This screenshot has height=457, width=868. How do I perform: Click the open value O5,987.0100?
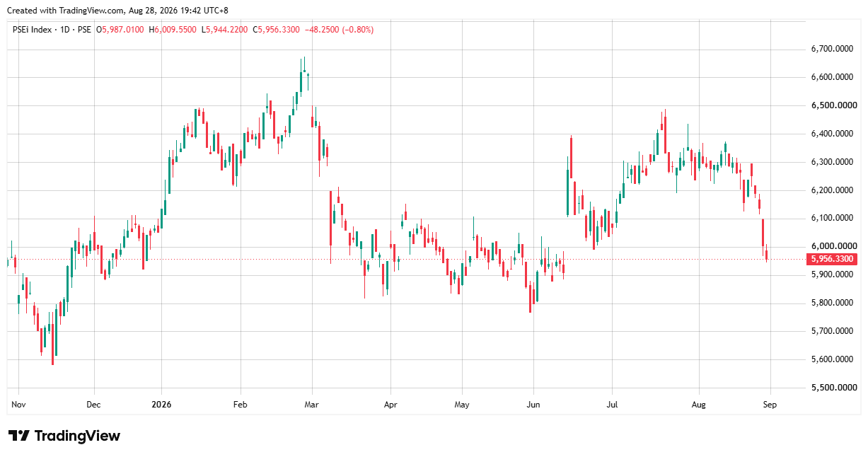pos(120,30)
